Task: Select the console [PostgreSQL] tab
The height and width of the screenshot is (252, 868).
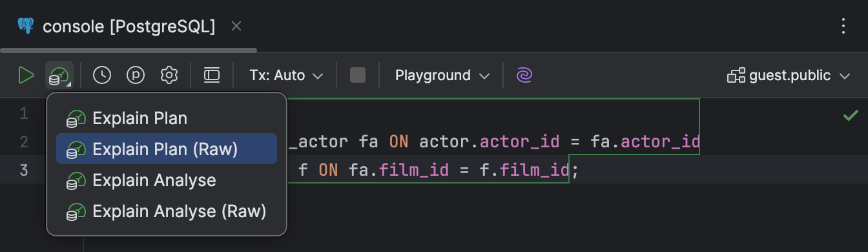Action: [129, 26]
